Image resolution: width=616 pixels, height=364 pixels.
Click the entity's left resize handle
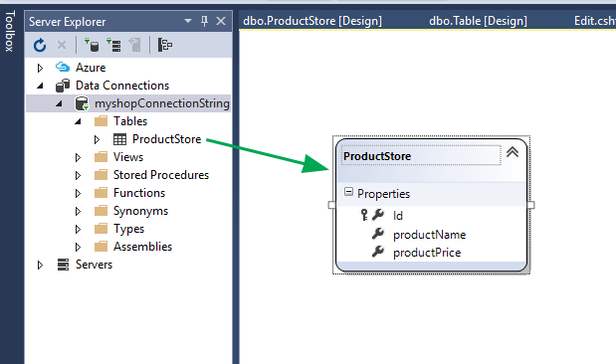(331, 205)
